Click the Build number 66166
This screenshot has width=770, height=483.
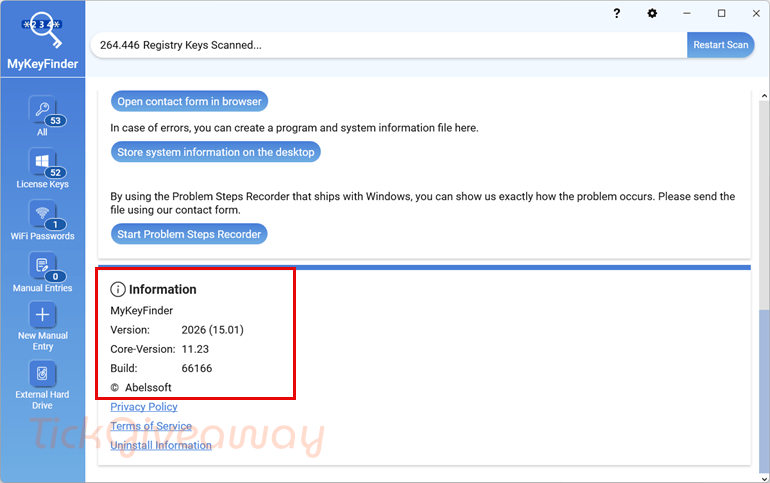pos(197,368)
